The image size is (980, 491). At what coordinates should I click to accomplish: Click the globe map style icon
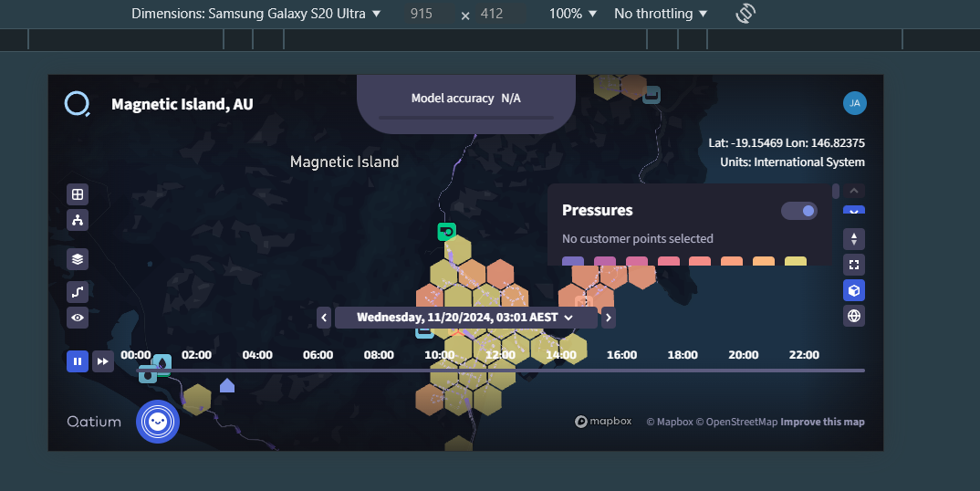pyautogui.click(x=854, y=316)
